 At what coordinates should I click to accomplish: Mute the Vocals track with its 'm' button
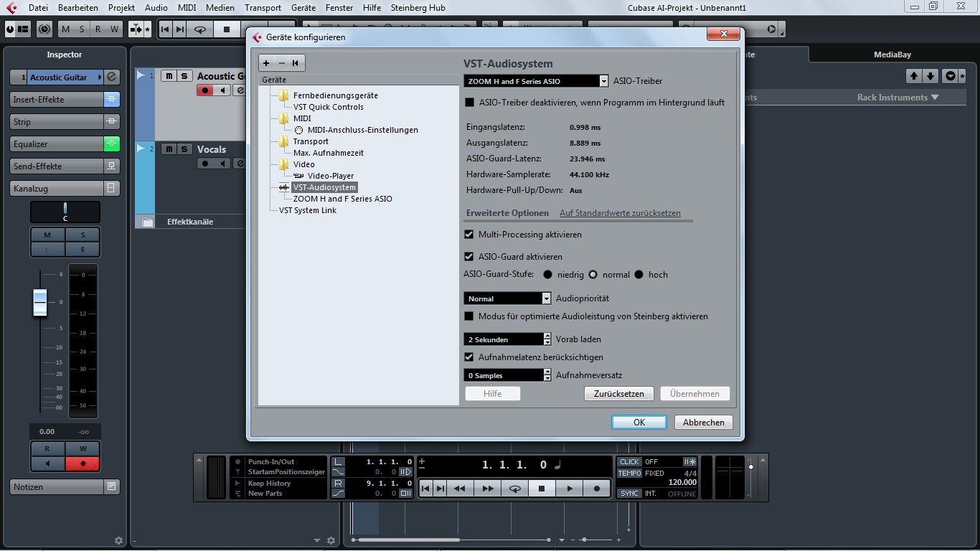tap(169, 149)
